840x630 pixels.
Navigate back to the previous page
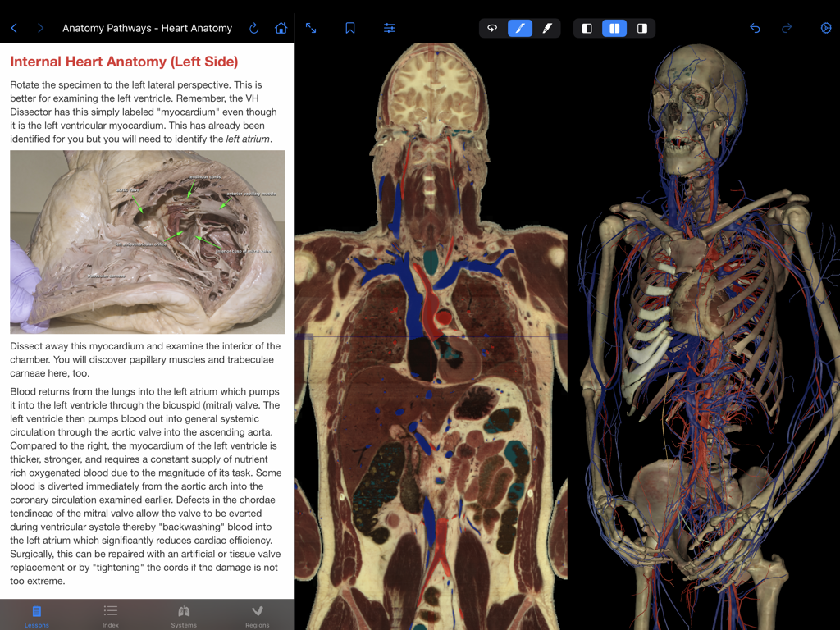(x=13, y=27)
